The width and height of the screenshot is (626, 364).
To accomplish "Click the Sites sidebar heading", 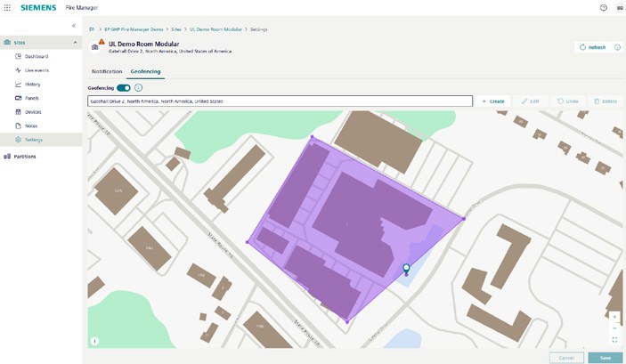I will (x=20, y=43).
